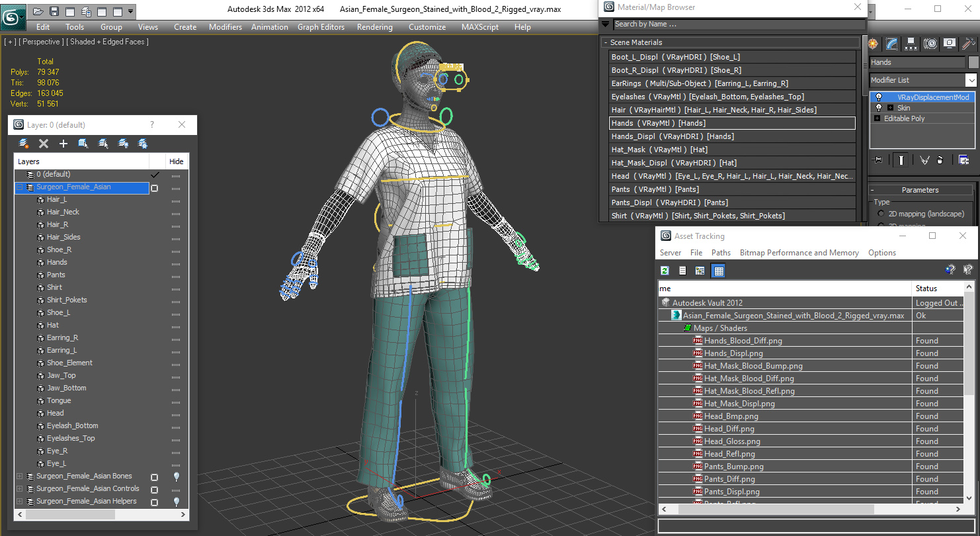Toggle VRayDisplacementMod lightbulb in modifier stack

[878, 97]
